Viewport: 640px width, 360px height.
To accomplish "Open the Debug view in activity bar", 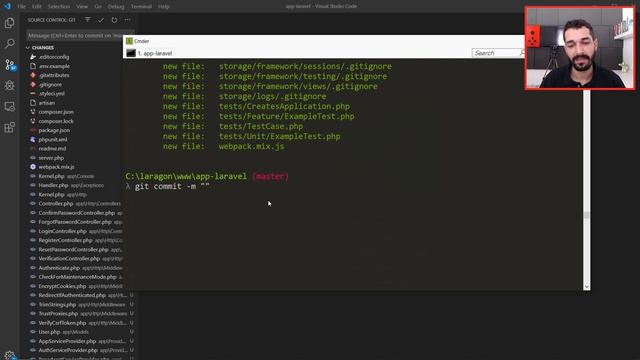I will click(x=9, y=85).
